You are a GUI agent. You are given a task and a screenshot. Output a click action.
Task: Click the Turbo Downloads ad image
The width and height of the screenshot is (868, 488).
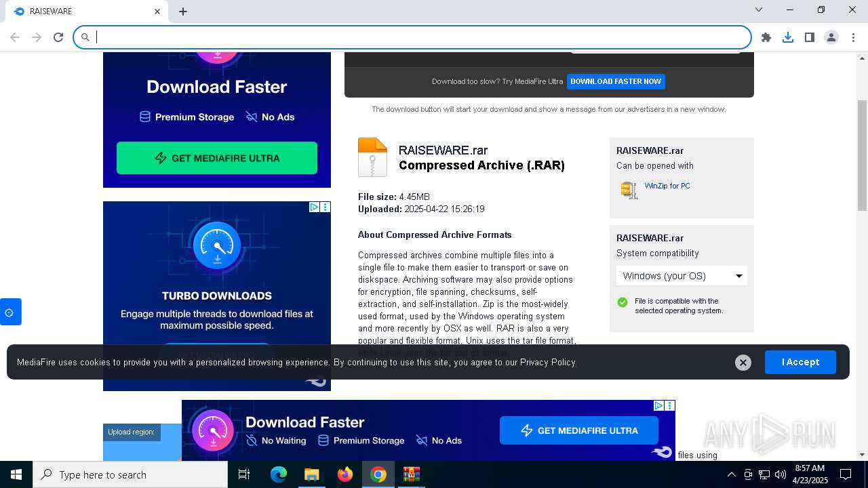[217, 296]
